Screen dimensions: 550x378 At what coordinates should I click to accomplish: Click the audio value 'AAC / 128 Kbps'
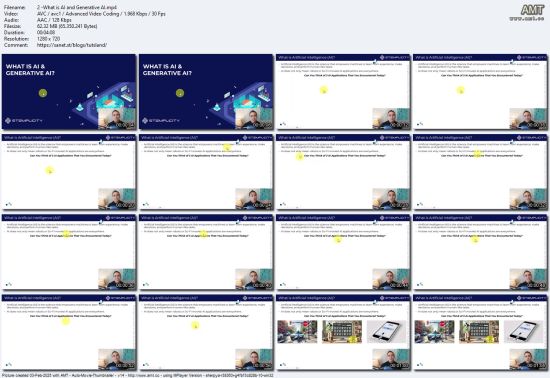click(x=54, y=20)
